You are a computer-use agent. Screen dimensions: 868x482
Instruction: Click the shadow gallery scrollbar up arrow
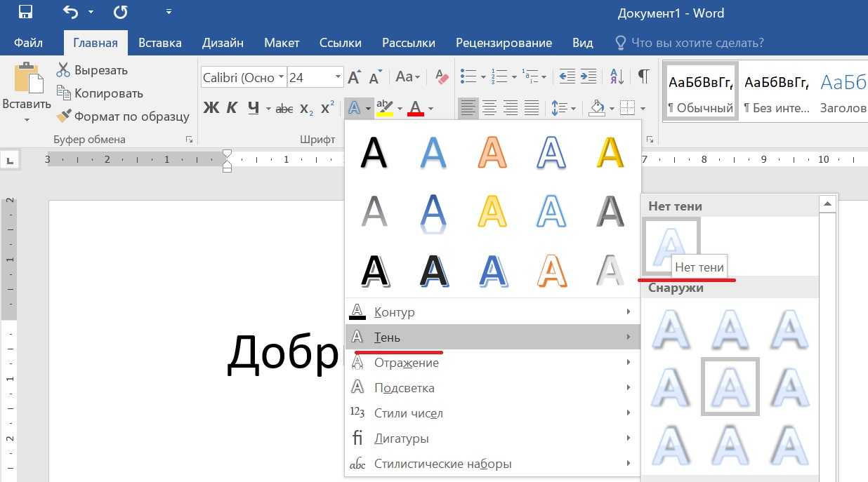[x=827, y=205]
